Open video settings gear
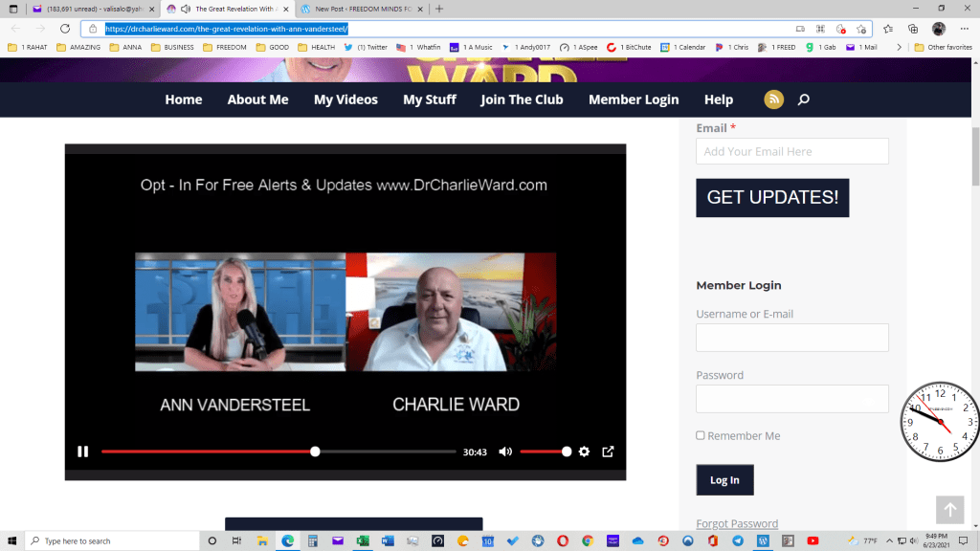The image size is (980, 551). [584, 452]
